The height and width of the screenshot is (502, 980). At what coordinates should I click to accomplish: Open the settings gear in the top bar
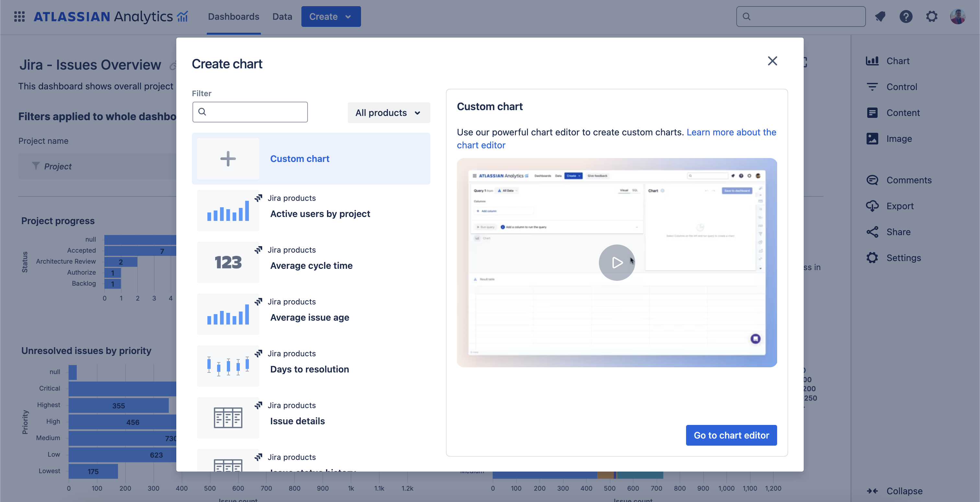[932, 17]
